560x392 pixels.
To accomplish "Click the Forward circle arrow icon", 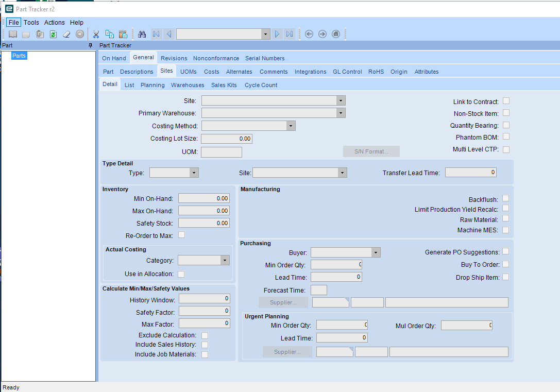I will [x=323, y=35].
